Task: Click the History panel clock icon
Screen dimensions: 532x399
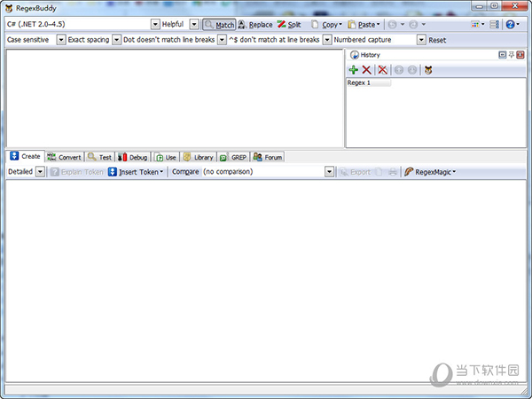Action: pos(354,55)
